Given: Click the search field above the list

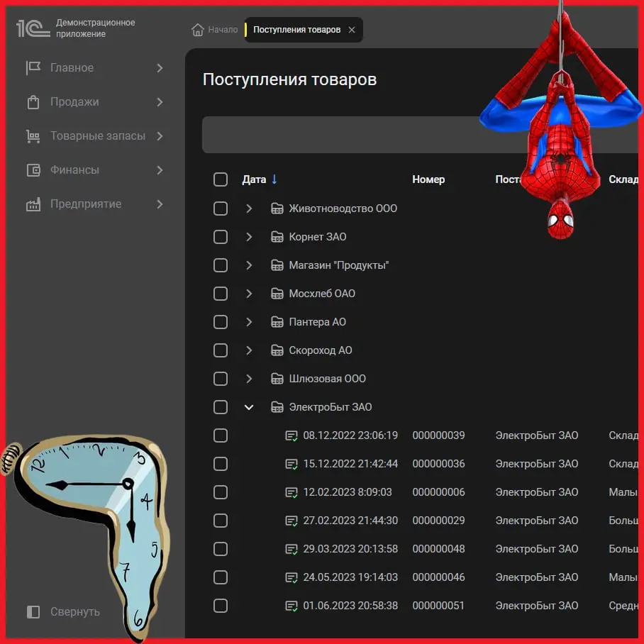Looking at the screenshot, I should point(420,135).
